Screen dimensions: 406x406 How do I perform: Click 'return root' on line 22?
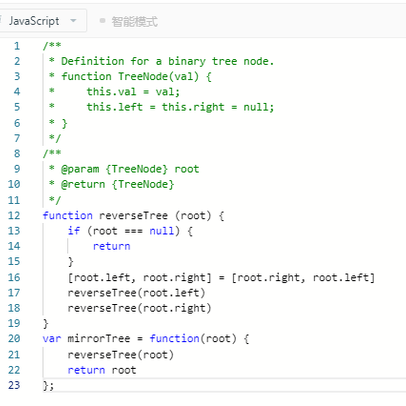pos(102,370)
